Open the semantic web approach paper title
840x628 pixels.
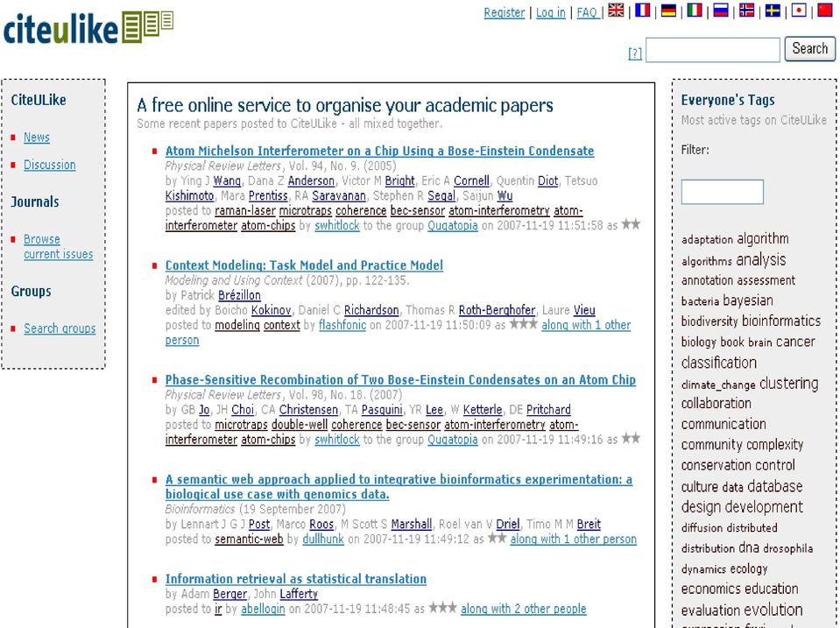pyautogui.click(x=399, y=486)
